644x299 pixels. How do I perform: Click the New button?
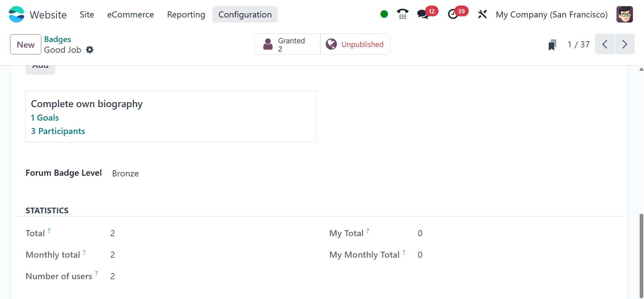pyautogui.click(x=26, y=44)
